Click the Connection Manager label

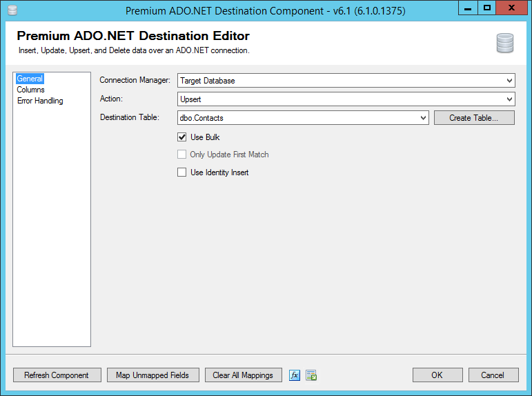tap(135, 80)
